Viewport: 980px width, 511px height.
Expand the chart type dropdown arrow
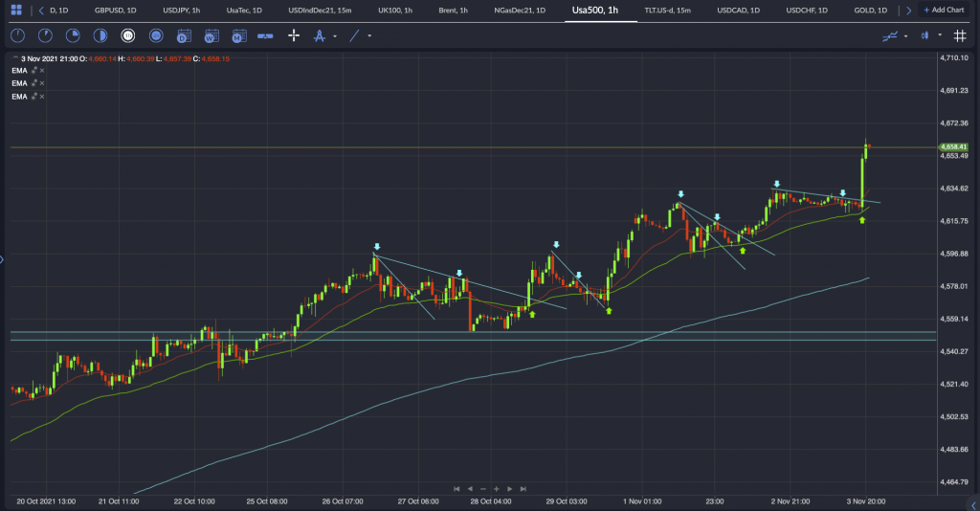coord(940,35)
